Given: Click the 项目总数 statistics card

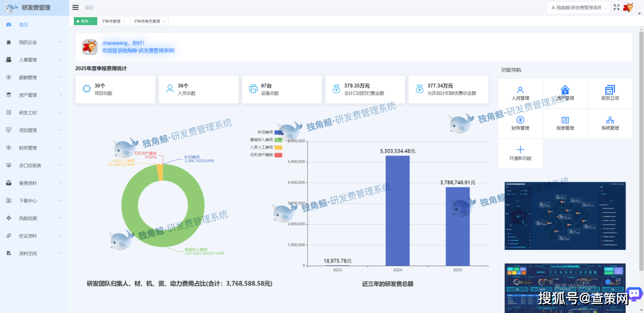Looking at the screenshot, I should coord(115,89).
